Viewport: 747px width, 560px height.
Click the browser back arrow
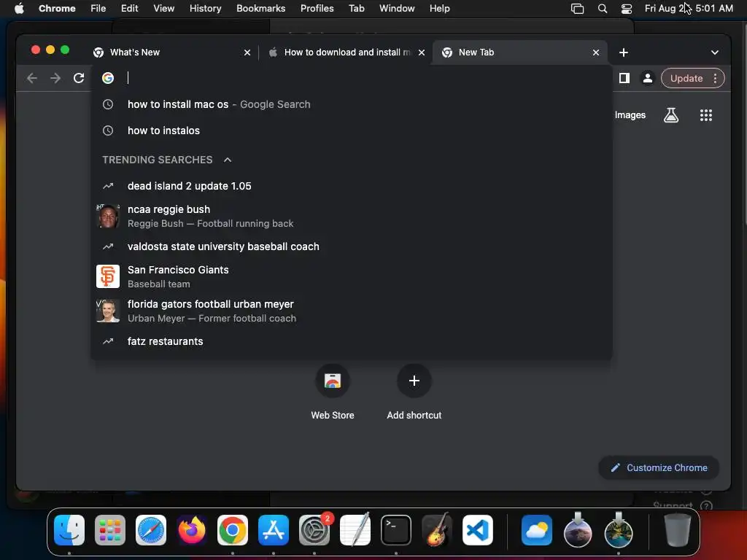pyautogui.click(x=32, y=78)
